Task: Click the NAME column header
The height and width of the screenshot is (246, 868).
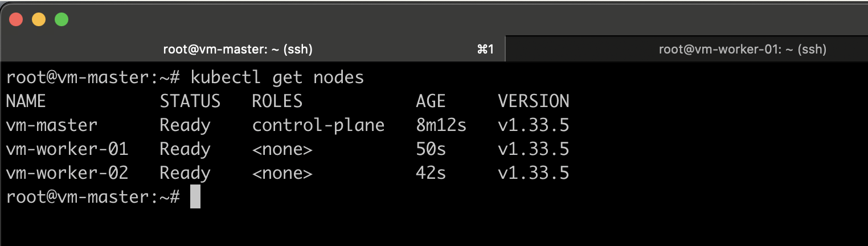Action: tap(26, 101)
